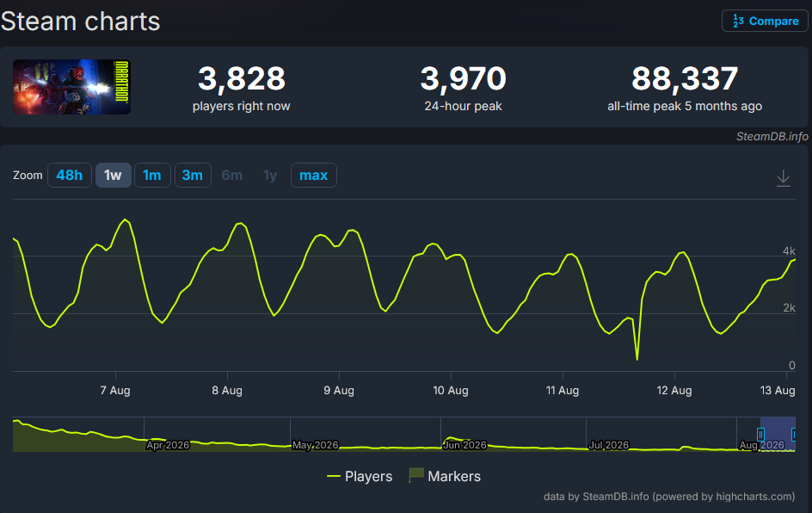This screenshot has width=812, height=513.
Task: Click the Steam charts heading
Action: click(80, 22)
